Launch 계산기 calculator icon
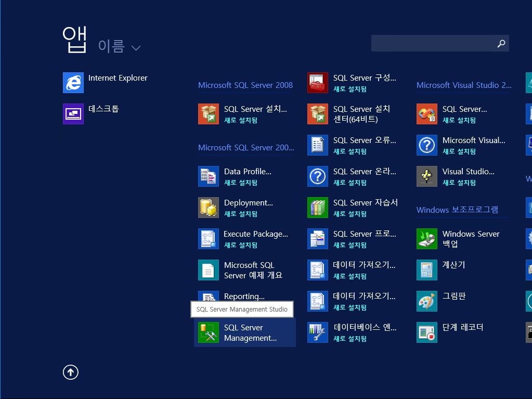Screen dimensions: 532x399 [x=427, y=270]
